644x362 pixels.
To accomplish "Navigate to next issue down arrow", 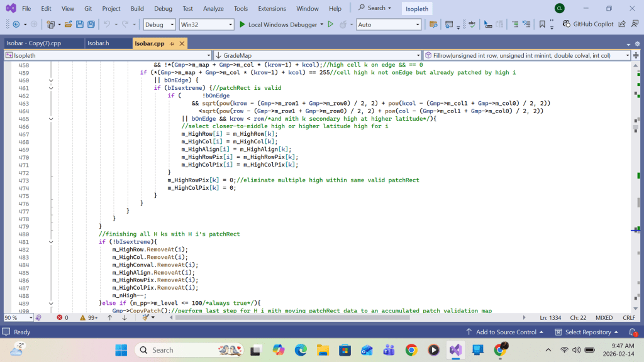I will [124, 317].
